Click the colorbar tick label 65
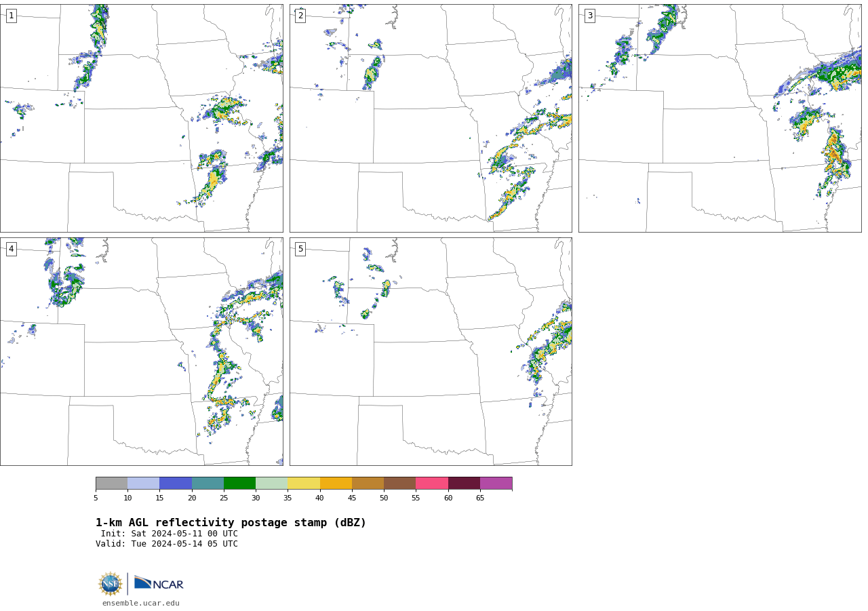The image size is (868, 611). point(480,498)
